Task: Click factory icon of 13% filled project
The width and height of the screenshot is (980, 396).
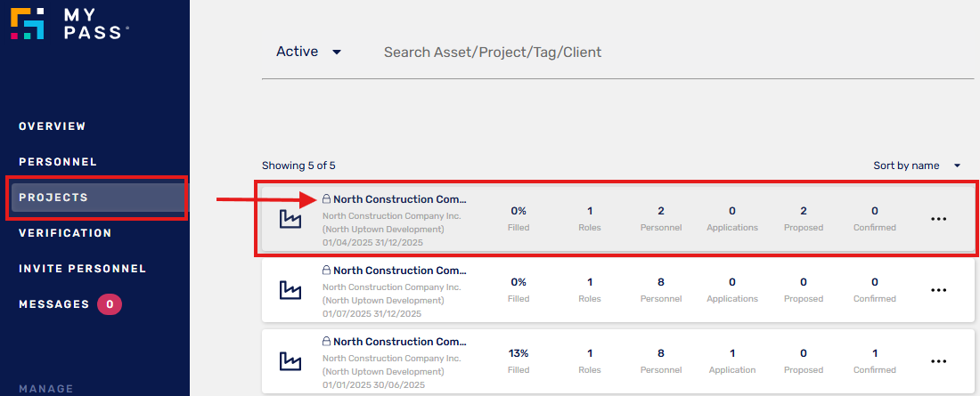Action: coord(290,360)
